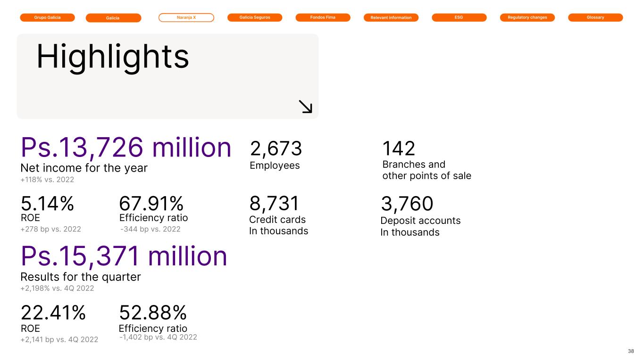Select the 8,731 Credit cards figure
This screenshot has width=644, height=362.
click(x=274, y=204)
